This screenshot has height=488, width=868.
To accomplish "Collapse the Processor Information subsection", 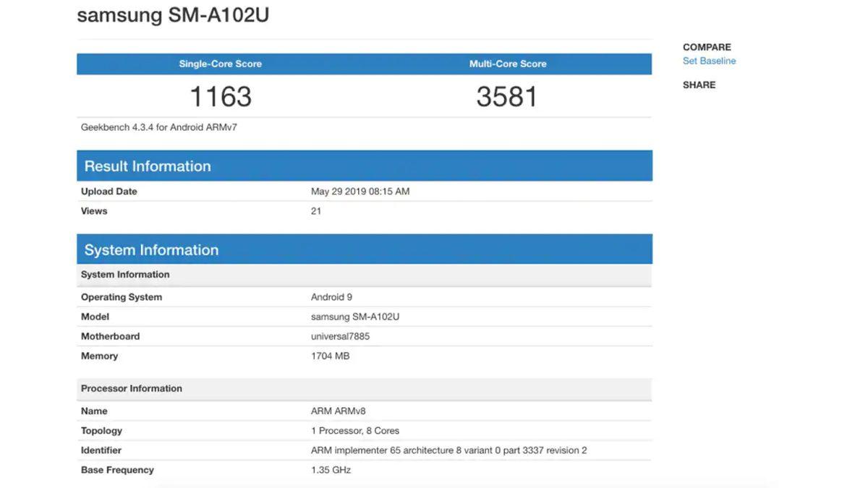I will click(131, 388).
